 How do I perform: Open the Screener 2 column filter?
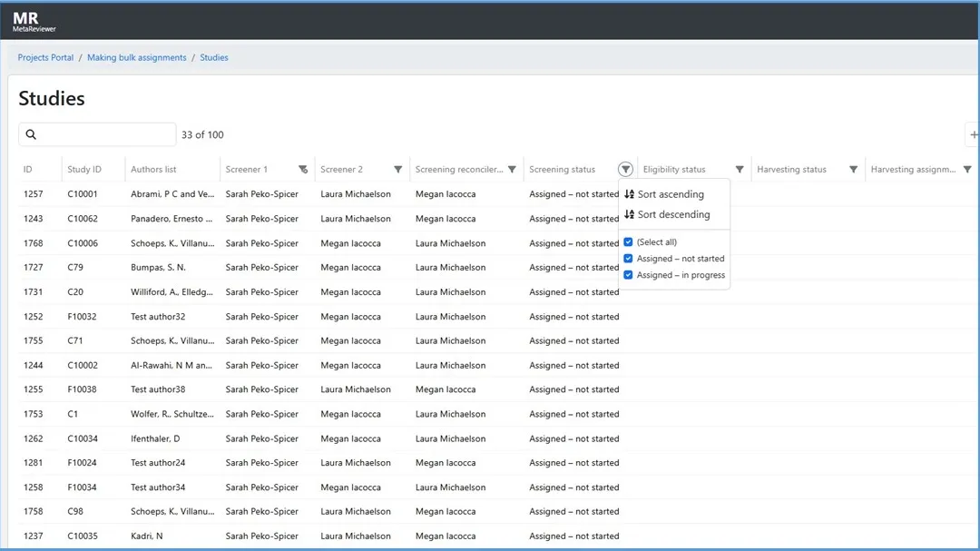(x=397, y=170)
